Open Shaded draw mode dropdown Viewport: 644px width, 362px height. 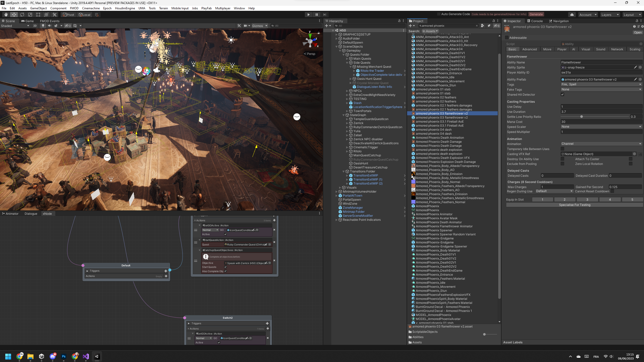point(15,26)
